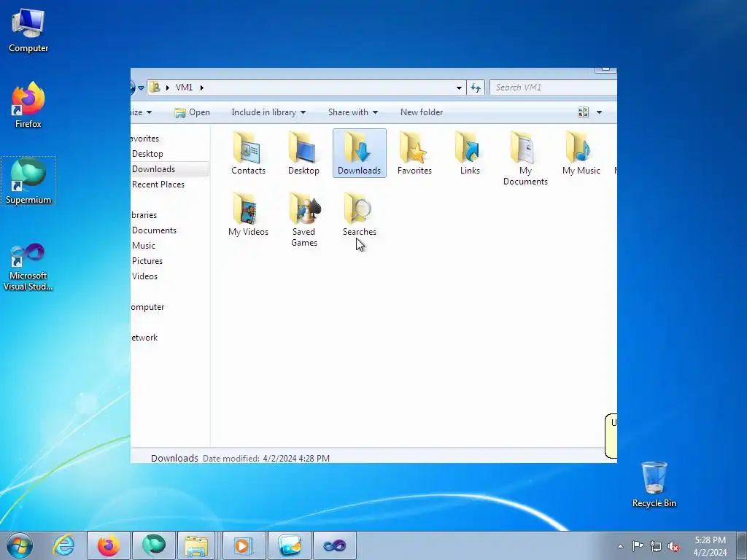Open the recent locations arrow by nav buttons
747x560 pixels.
point(141,87)
